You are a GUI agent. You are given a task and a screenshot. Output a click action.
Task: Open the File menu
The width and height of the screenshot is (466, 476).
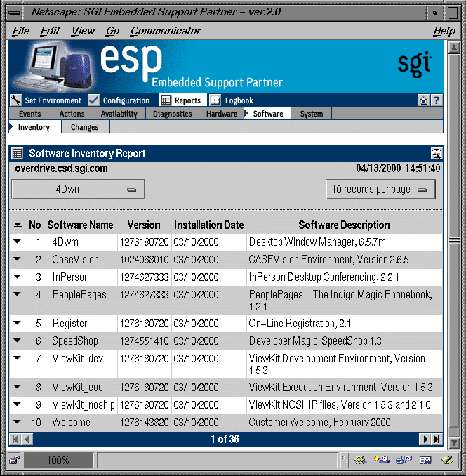(20, 31)
